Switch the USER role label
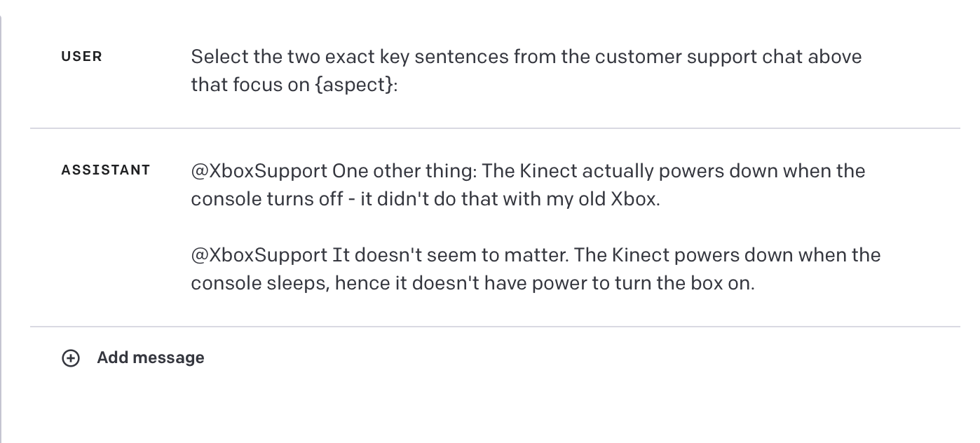Screen dimensions: 980x443 [x=81, y=57]
